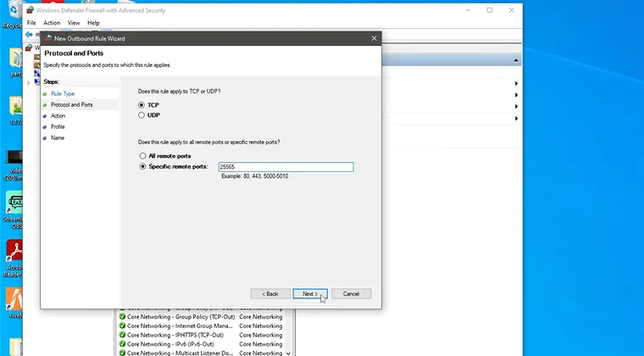This screenshot has height=356, width=644.
Task: Select Core Networking - IPHTTPS (TCP-Out) rule
Action: coord(175,335)
